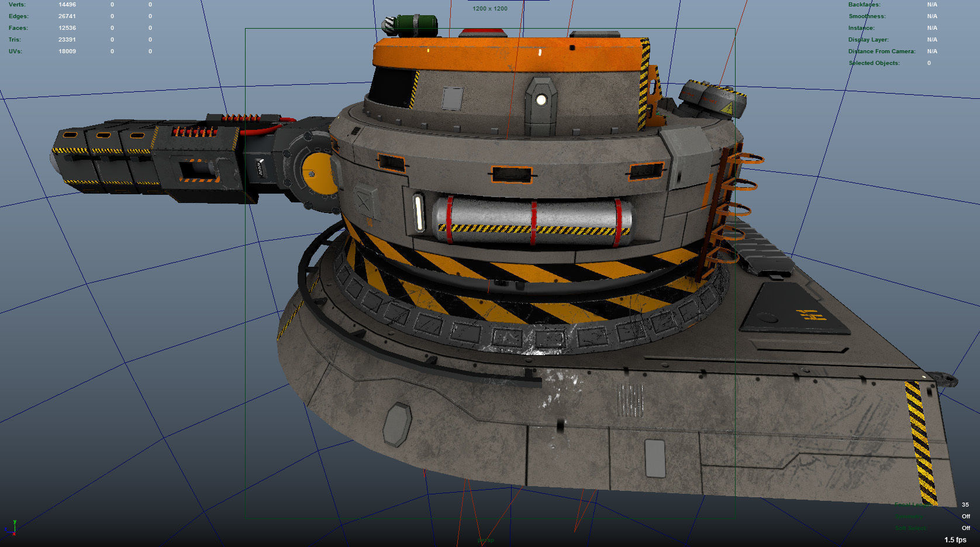
Task: Click the 'Display Layer:' HUD label
Action: [x=868, y=40]
